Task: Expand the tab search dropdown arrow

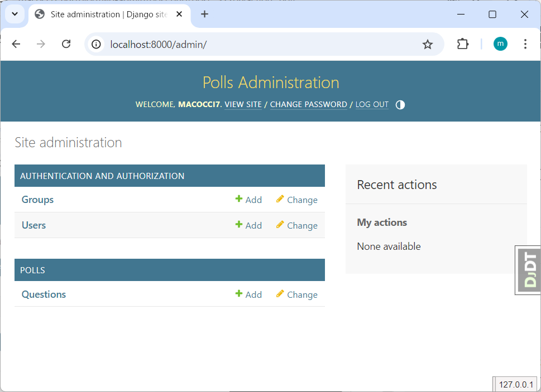Action: (15, 14)
